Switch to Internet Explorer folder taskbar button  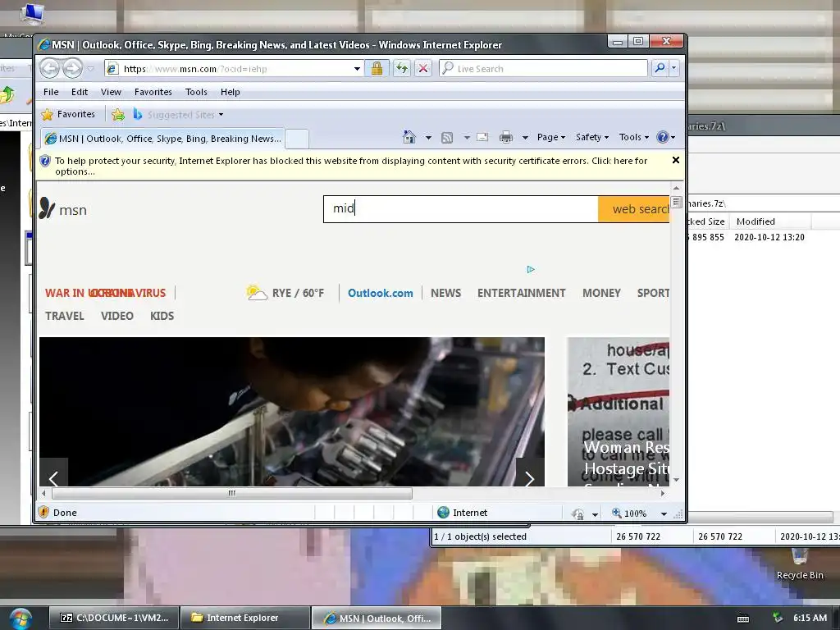tap(245, 618)
